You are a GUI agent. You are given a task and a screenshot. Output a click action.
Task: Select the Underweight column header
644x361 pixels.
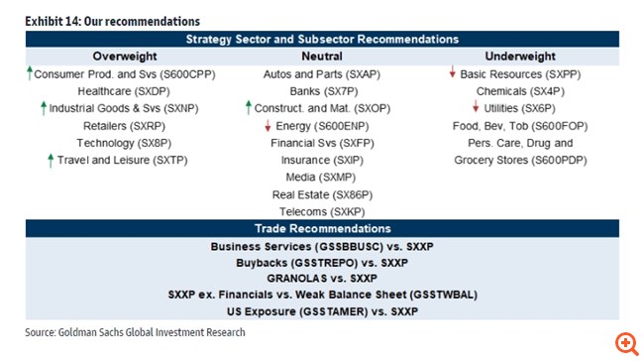click(x=520, y=57)
